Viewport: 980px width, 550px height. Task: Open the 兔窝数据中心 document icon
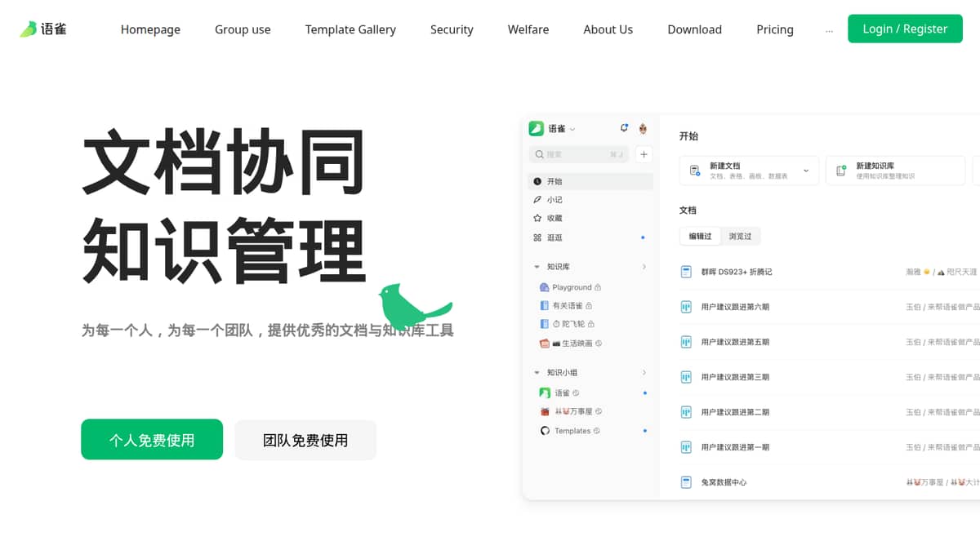687,482
